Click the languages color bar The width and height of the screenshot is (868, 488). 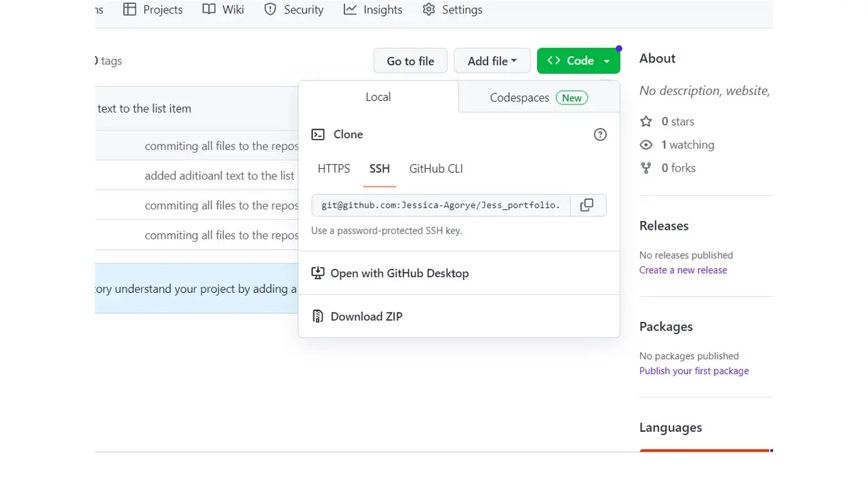(706, 451)
